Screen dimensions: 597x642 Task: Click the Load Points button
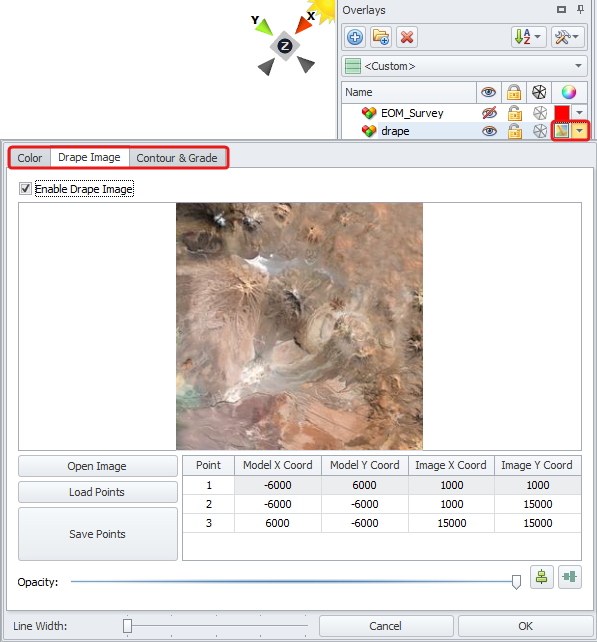pos(97,492)
